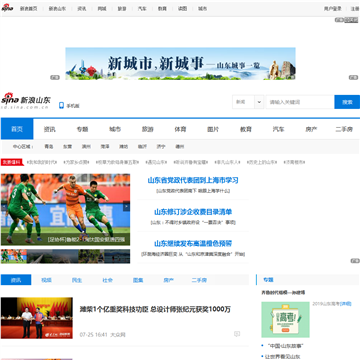The height and width of the screenshot is (360, 360).
Task: Select the 资讯 content tab
Action: pos(16,280)
